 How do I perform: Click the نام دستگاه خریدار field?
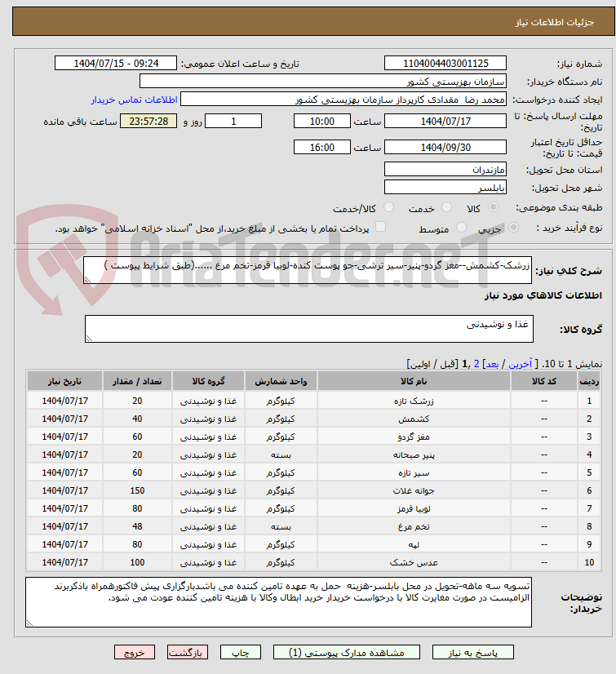(323, 82)
